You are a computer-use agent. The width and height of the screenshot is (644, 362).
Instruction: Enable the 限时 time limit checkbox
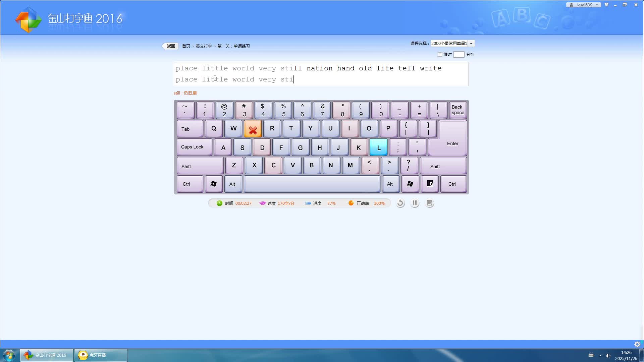coord(440,54)
